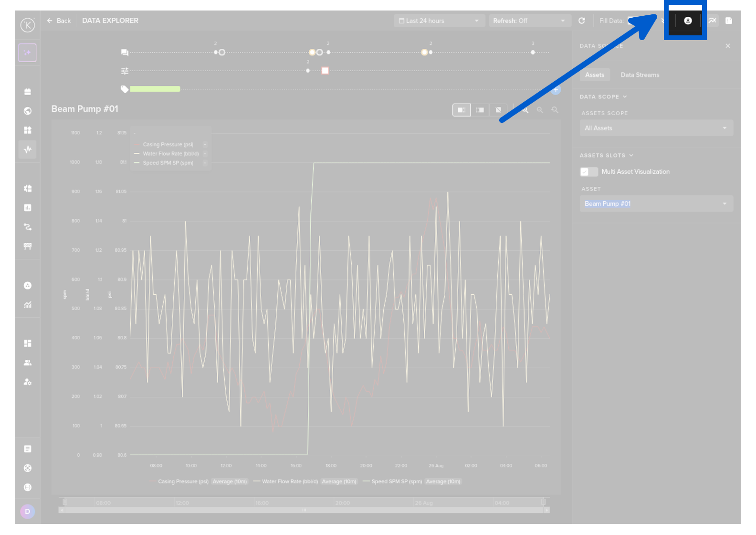Image resolution: width=756 pixels, height=535 pixels.
Task: Click the time range scrollbar handle
Action: point(304,510)
